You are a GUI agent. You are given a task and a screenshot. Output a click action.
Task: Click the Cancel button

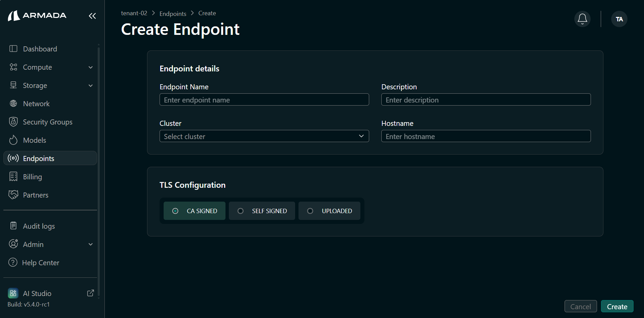click(580, 306)
